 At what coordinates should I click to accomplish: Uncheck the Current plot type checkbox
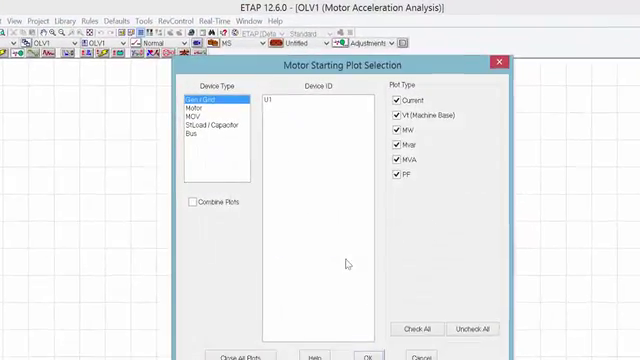(x=396, y=100)
